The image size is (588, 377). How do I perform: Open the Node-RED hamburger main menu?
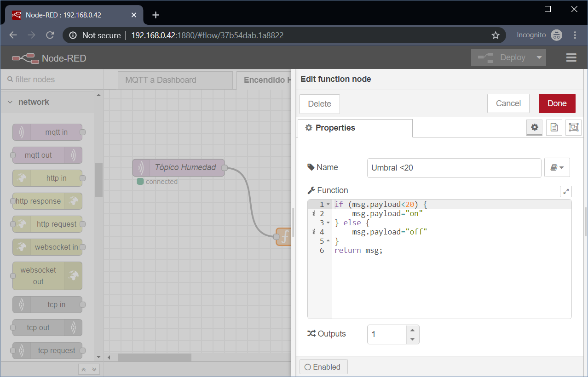coord(571,57)
